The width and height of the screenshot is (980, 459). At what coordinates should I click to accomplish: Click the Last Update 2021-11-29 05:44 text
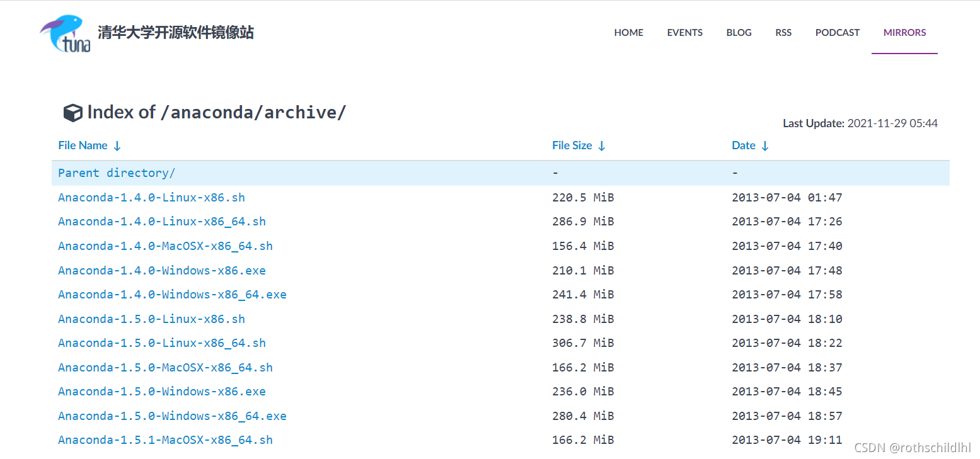click(x=860, y=123)
